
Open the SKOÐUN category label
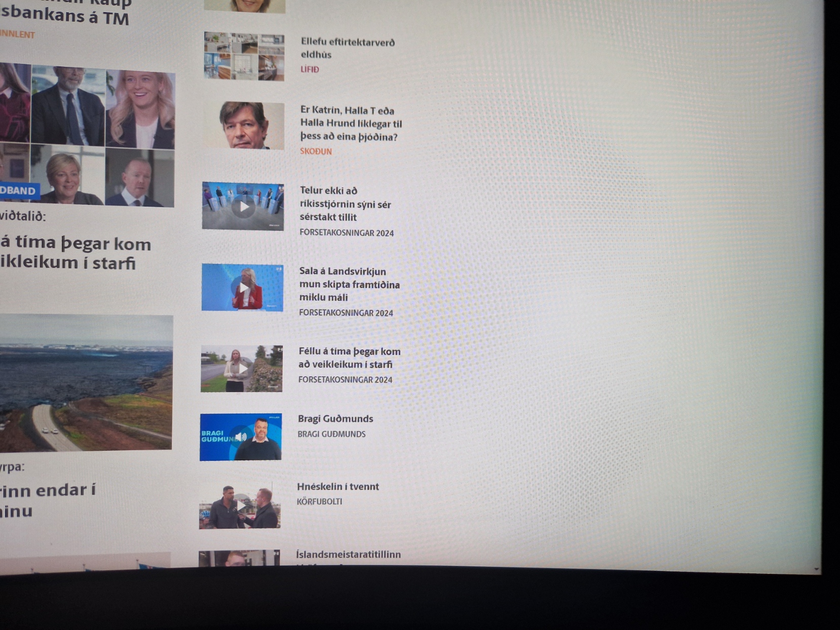[316, 151]
